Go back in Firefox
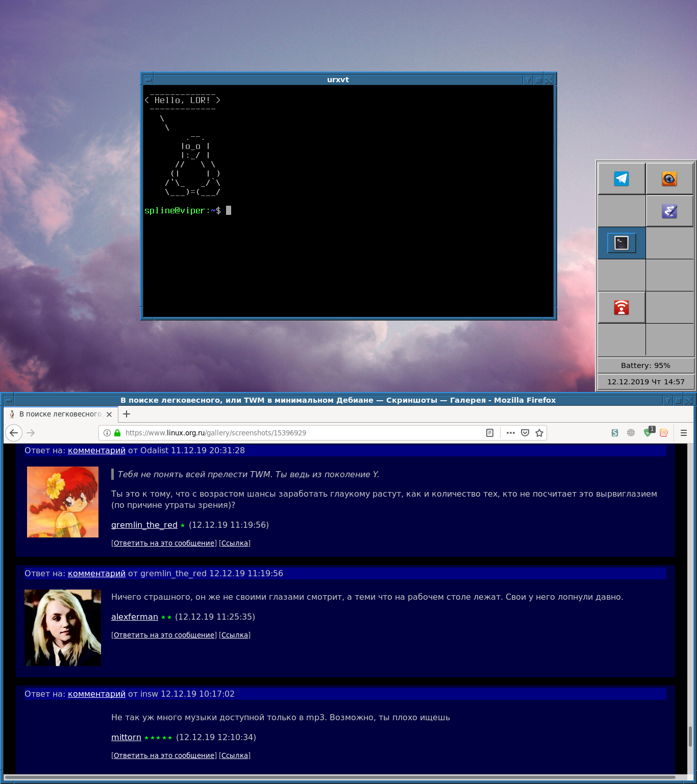This screenshot has height=784, width=697. tap(14, 433)
